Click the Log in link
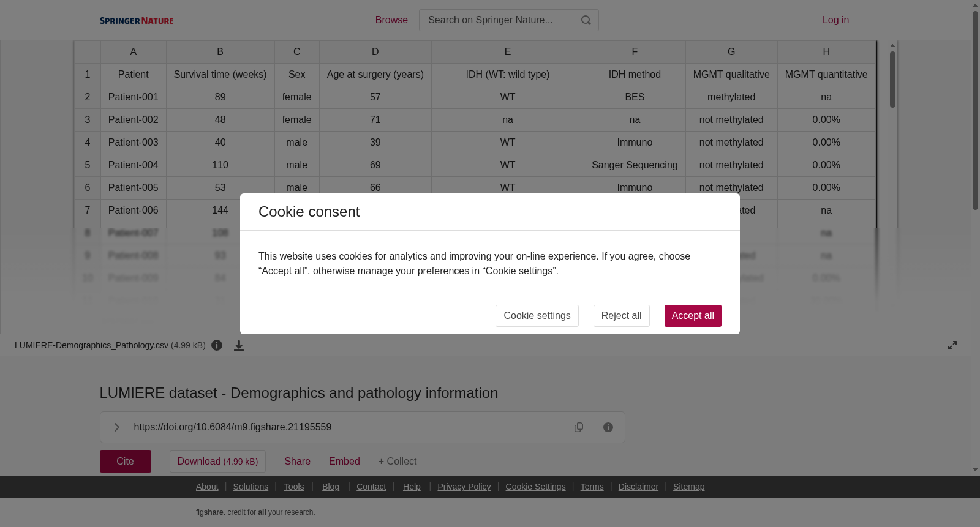 coord(835,20)
